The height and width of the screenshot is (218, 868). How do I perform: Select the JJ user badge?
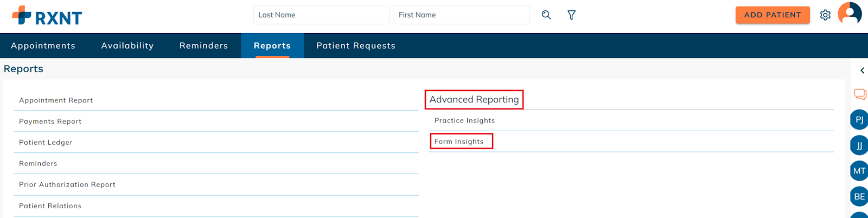click(859, 145)
